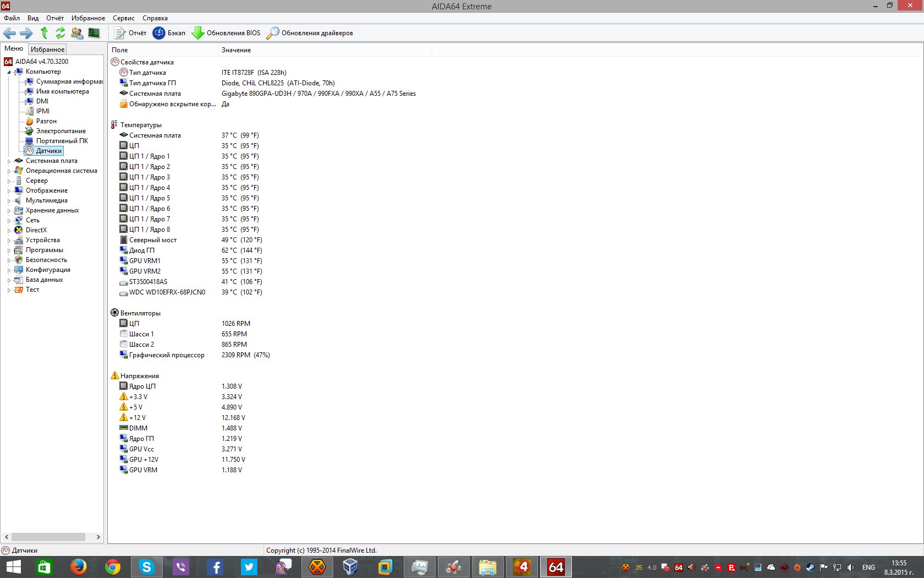Viewport: 924px width, 578px height.
Task: Switch to the Меню tab
Action: point(14,48)
